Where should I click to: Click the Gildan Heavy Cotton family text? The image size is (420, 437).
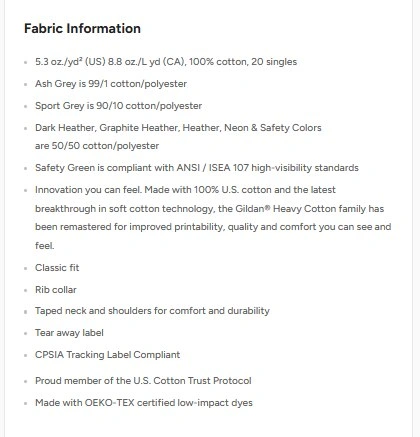(x=301, y=209)
